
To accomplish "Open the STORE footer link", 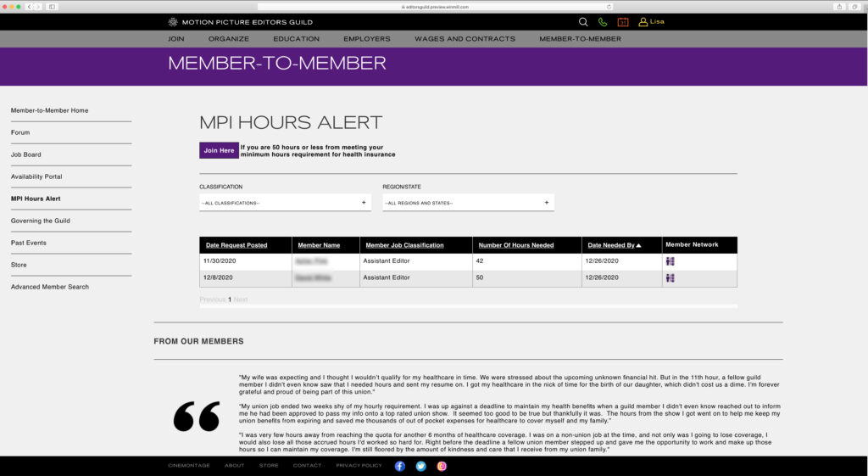I will pyautogui.click(x=269, y=466).
